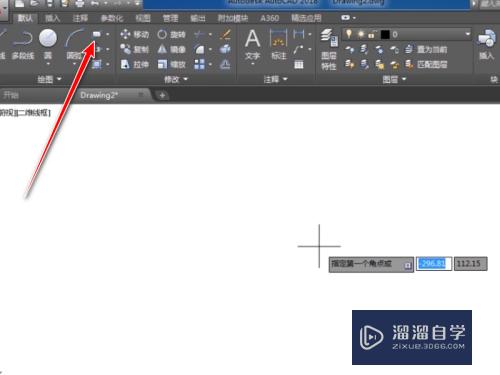Viewport: 500px width, 375px height.
Task: Expand the Rectangle tool dropdown arrow
Action: tap(108, 34)
